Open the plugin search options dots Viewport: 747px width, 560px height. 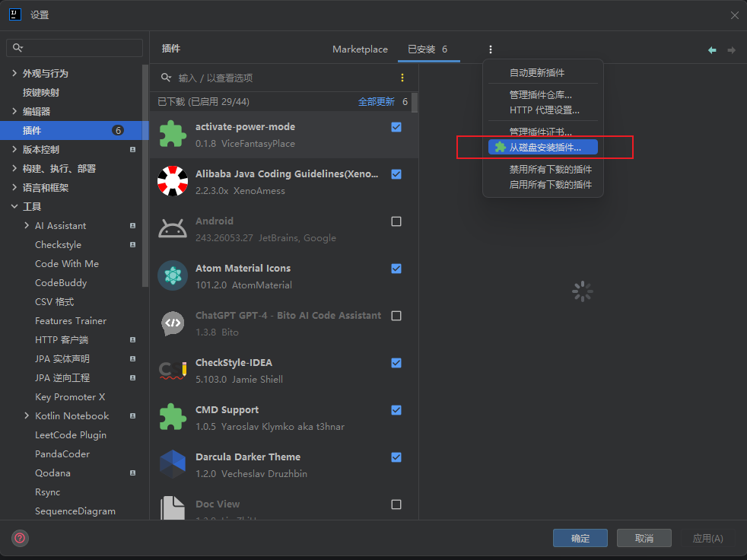402,78
